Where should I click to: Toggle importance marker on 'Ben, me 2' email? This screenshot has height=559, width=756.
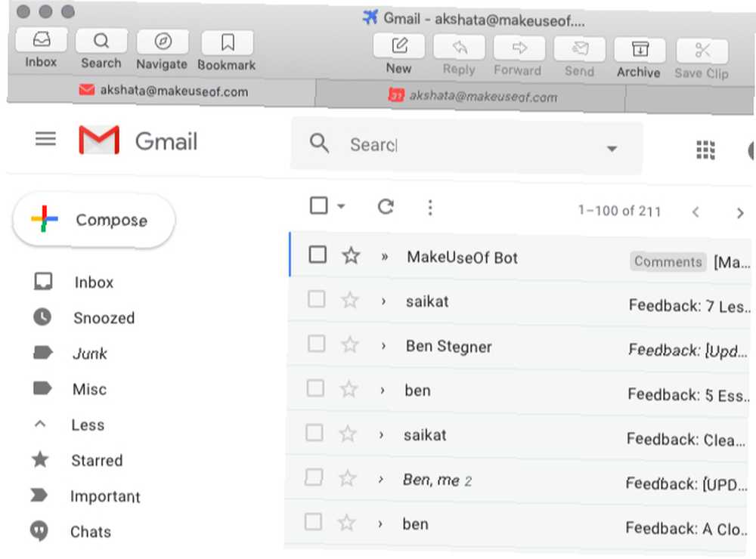(x=381, y=479)
